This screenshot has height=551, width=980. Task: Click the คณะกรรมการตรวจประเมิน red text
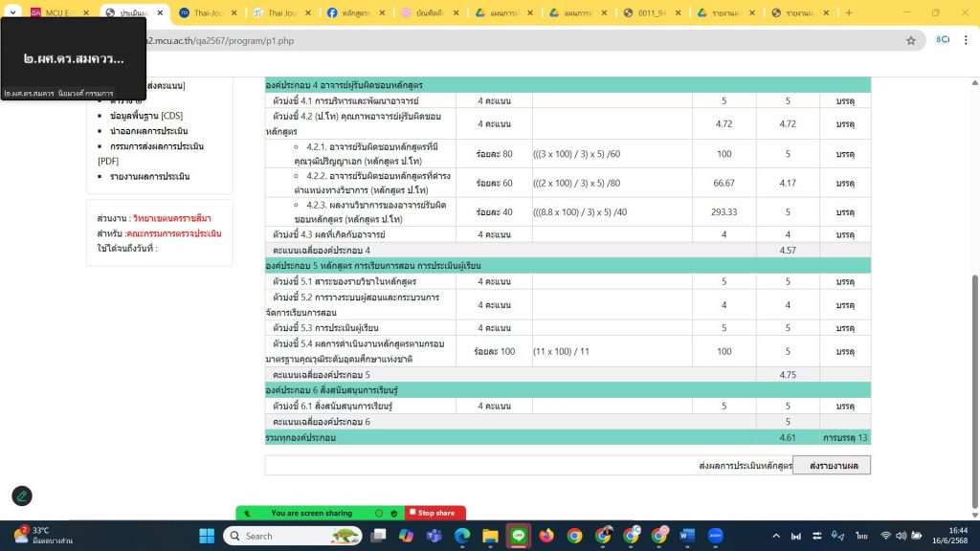coord(174,233)
